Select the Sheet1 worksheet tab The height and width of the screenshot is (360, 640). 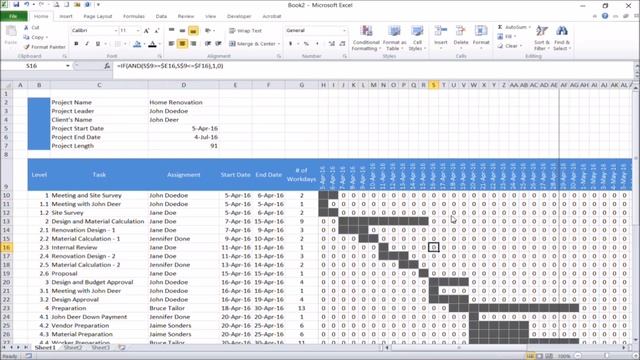[45, 348]
